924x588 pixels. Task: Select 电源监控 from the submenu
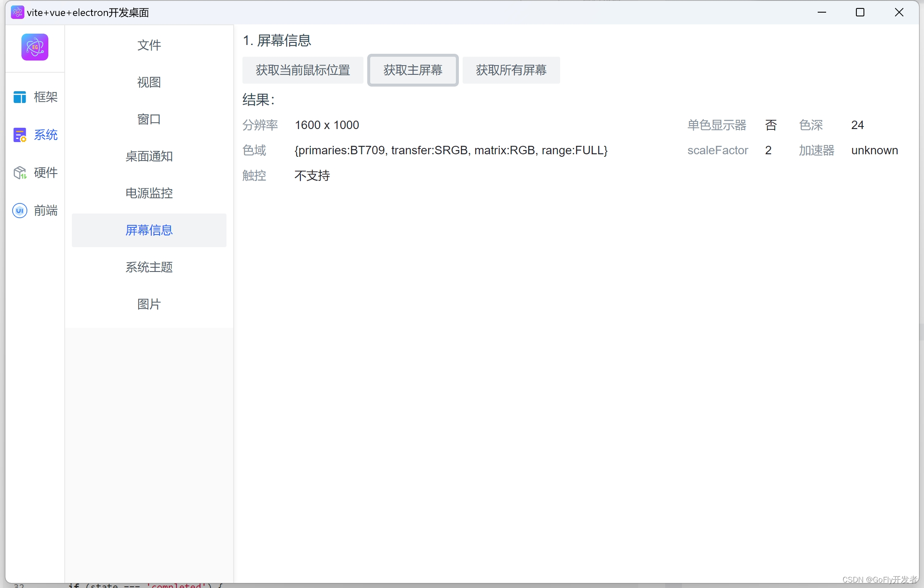(x=149, y=193)
